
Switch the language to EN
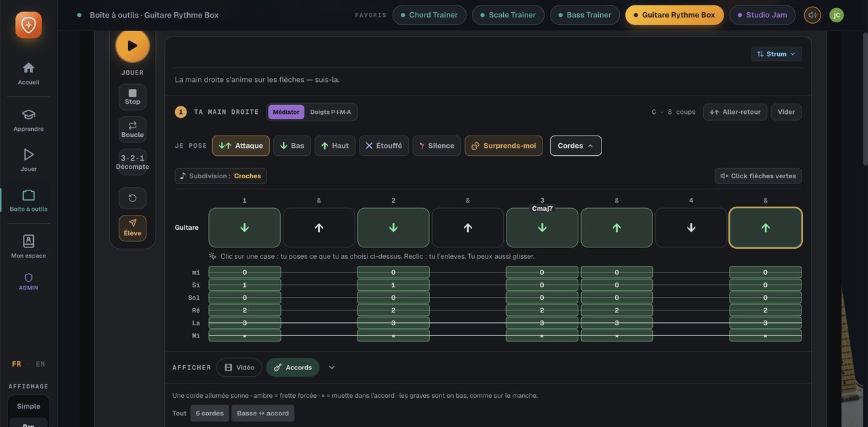[x=41, y=364]
